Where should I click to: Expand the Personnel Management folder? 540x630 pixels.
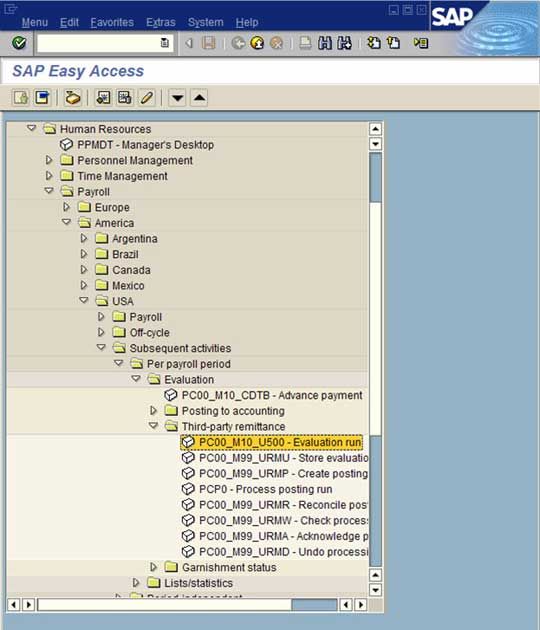click(49, 160)
